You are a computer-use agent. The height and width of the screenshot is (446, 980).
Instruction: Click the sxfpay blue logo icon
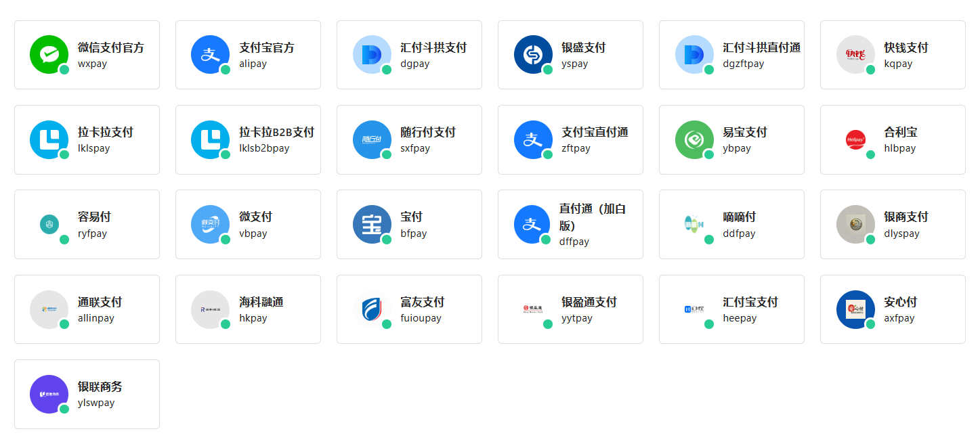372,139
